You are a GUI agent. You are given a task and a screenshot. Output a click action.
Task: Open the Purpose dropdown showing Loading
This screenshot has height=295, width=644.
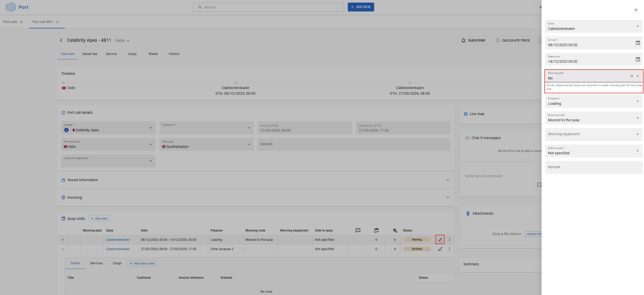tap(593, 101)
